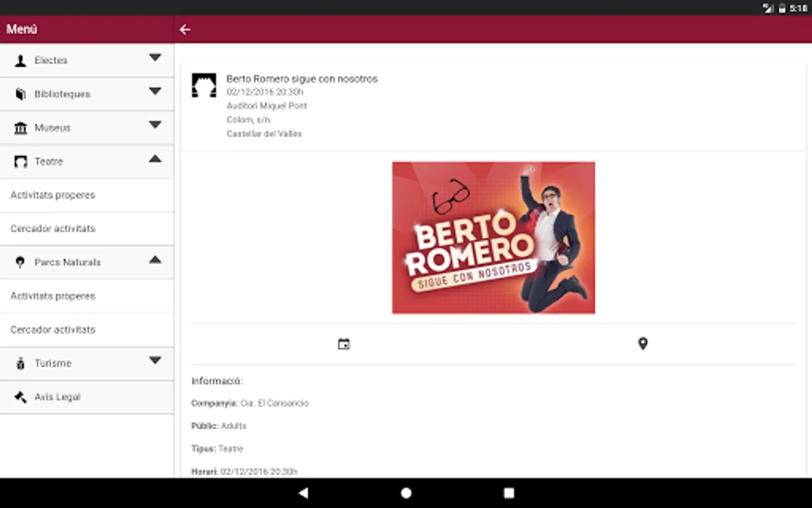Tap the 5:18 clock in status bar
This screenshot has width=812, height=508.
pos(798,8)
